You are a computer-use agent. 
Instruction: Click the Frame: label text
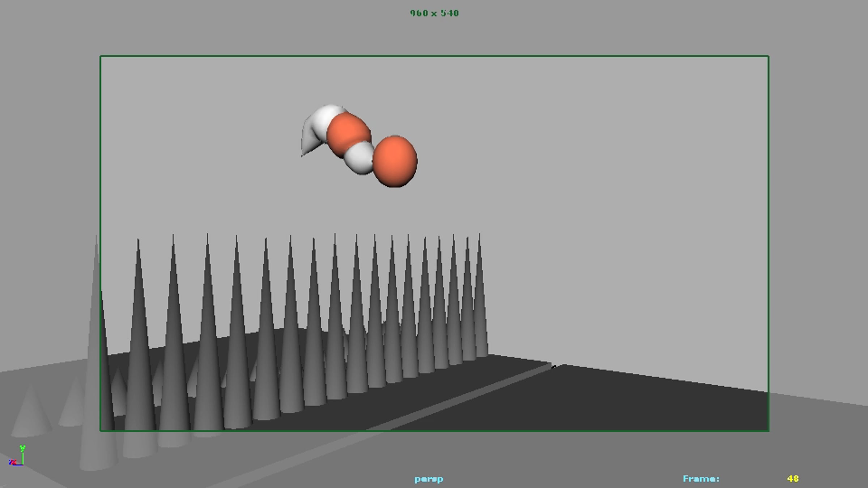pos(701,479)
